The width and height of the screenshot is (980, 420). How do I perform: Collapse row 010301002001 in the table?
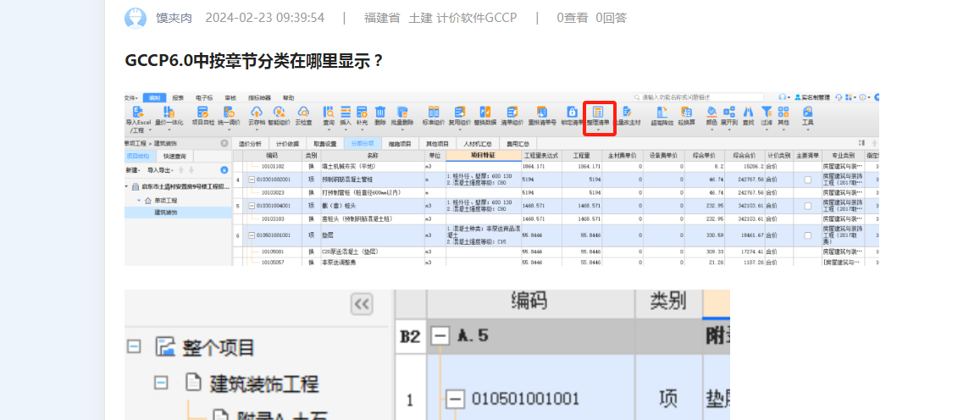click(252, 180)
